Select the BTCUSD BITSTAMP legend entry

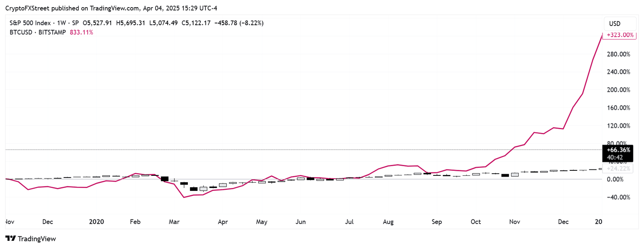pos(37,32)
